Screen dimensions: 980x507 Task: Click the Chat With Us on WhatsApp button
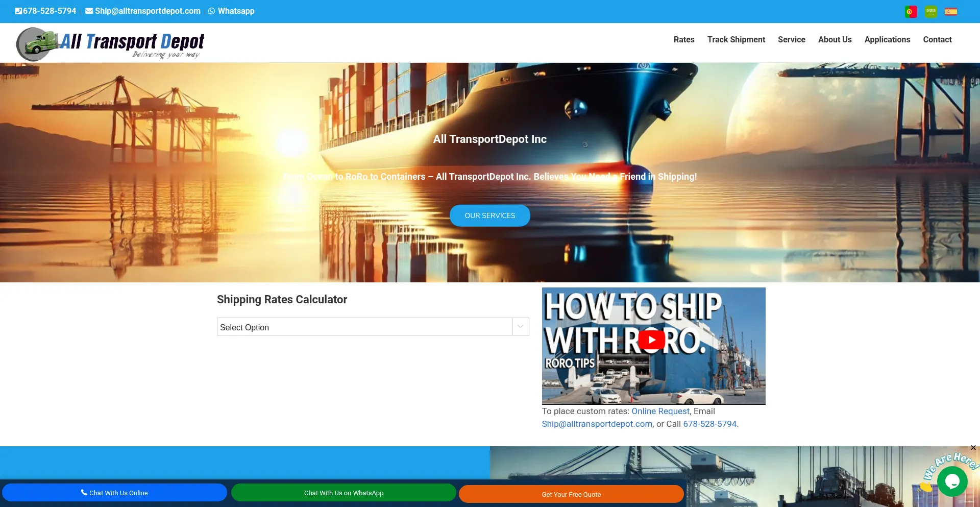pyautogui.click(x=344, y=493)
